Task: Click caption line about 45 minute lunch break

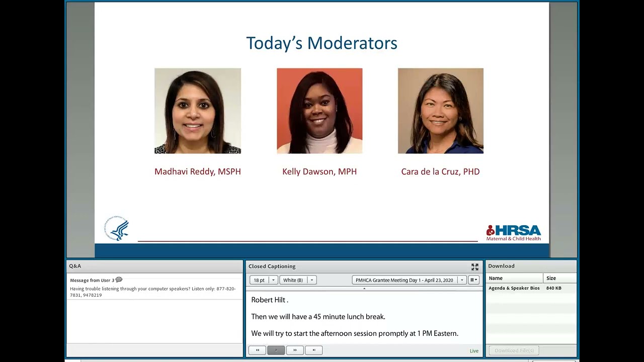Action: tap(318, 317)
